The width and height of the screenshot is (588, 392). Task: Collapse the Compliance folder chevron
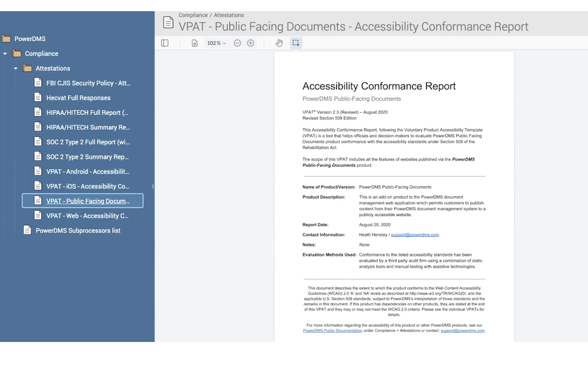tap(5, 53)
